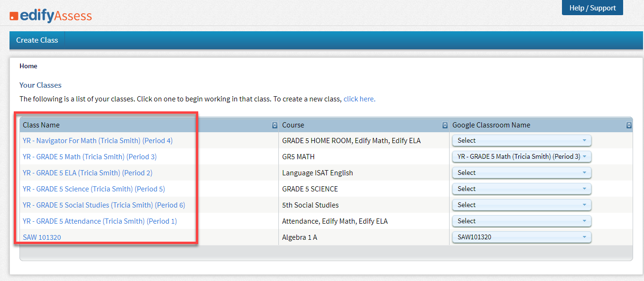Click the Home breadcrumb

[x=28, y=66]
